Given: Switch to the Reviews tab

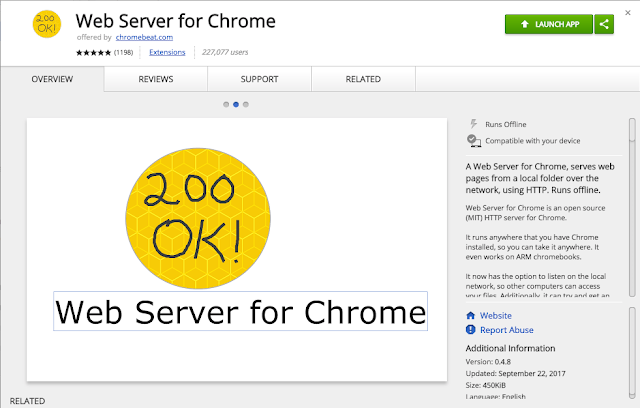Looking at the screenshot, I should (x=156, y=79).
